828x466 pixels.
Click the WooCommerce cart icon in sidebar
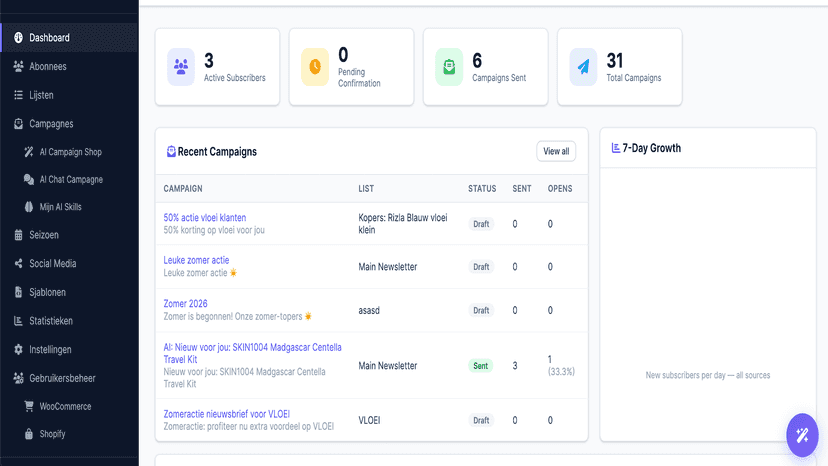pyautogui.click(x=29, y=406)
